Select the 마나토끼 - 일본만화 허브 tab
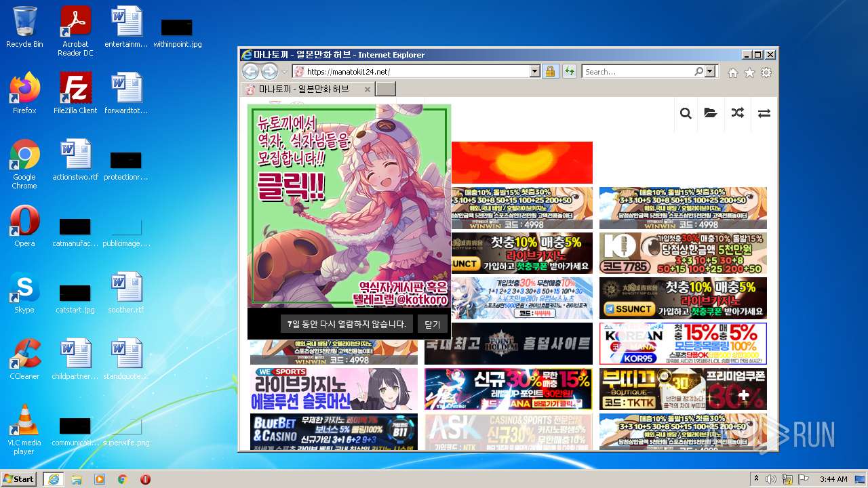This screenshot has height=488, width=868. point(302,89)
